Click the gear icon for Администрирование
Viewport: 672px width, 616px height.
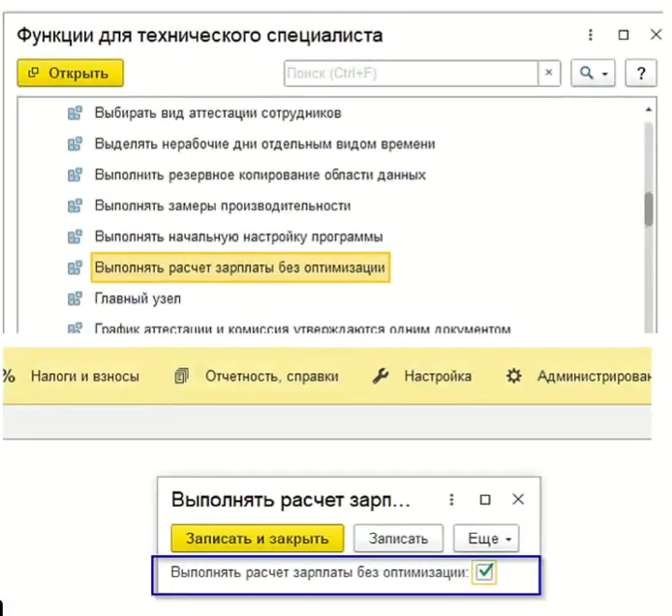pos(513,376)
